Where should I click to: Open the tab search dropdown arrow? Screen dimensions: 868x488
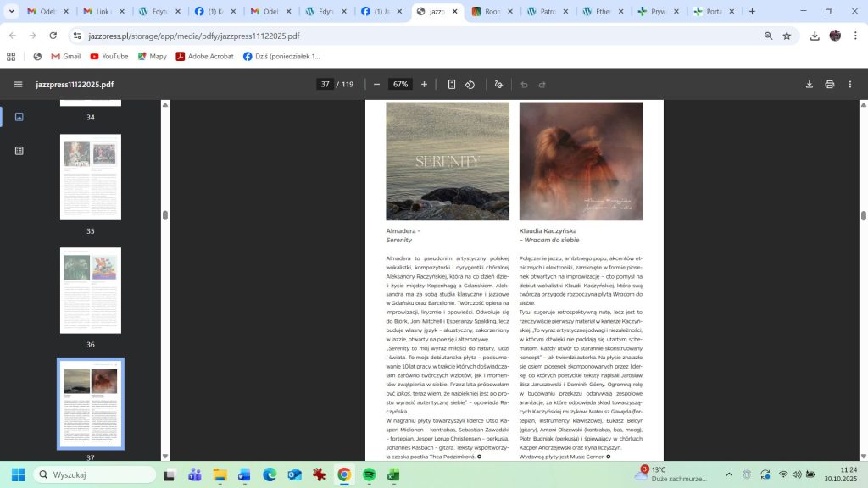pyautogui.click(x=12, y=12)
